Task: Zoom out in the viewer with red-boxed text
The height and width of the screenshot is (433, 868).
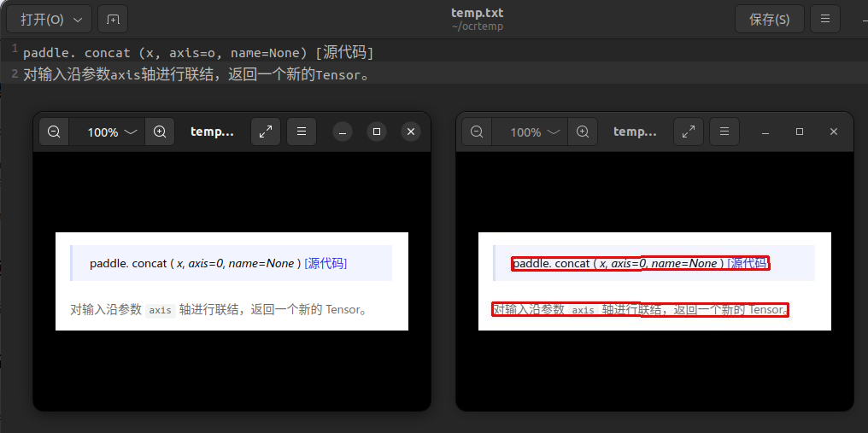Action: 477,132
